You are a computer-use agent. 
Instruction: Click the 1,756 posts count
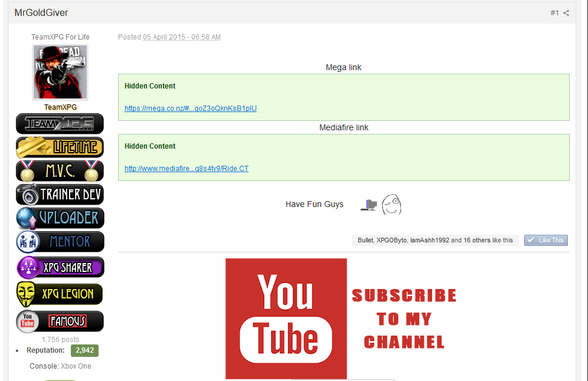coord(60,339)
